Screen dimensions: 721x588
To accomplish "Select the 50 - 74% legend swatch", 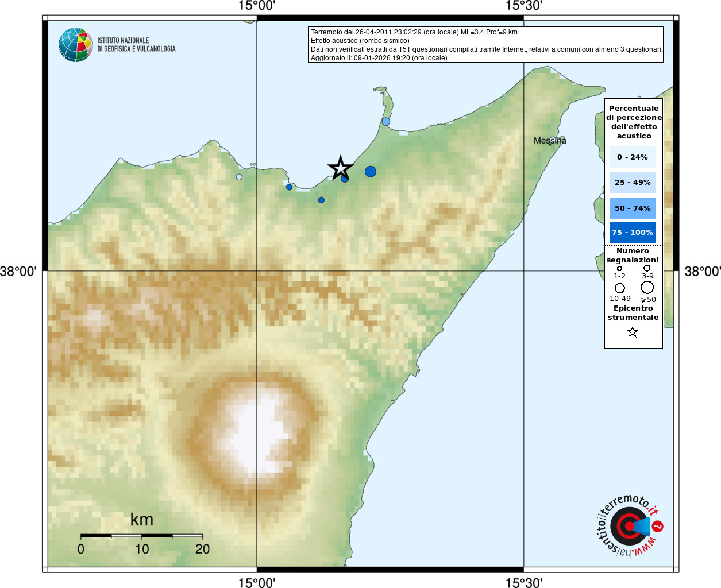I will [x=633, y=208].
